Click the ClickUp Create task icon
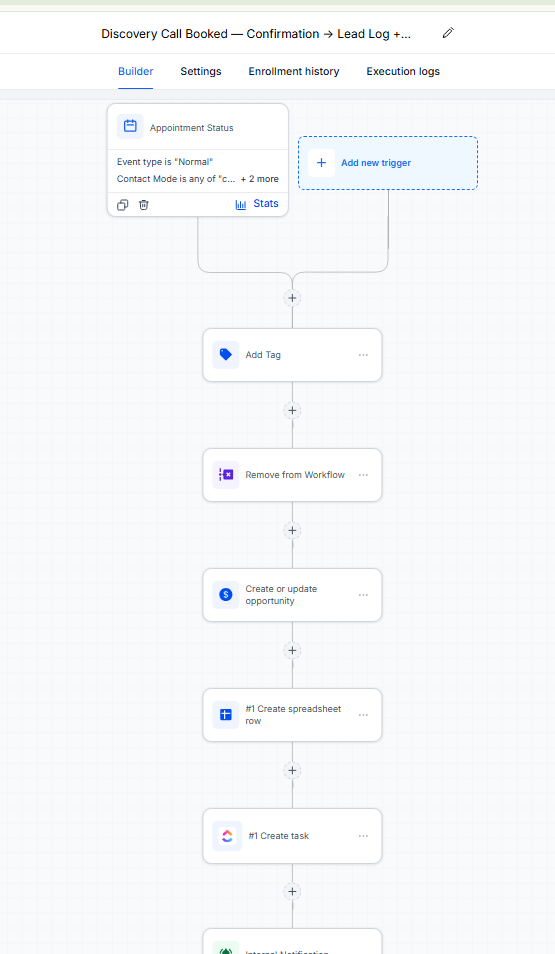 (227, 836)
